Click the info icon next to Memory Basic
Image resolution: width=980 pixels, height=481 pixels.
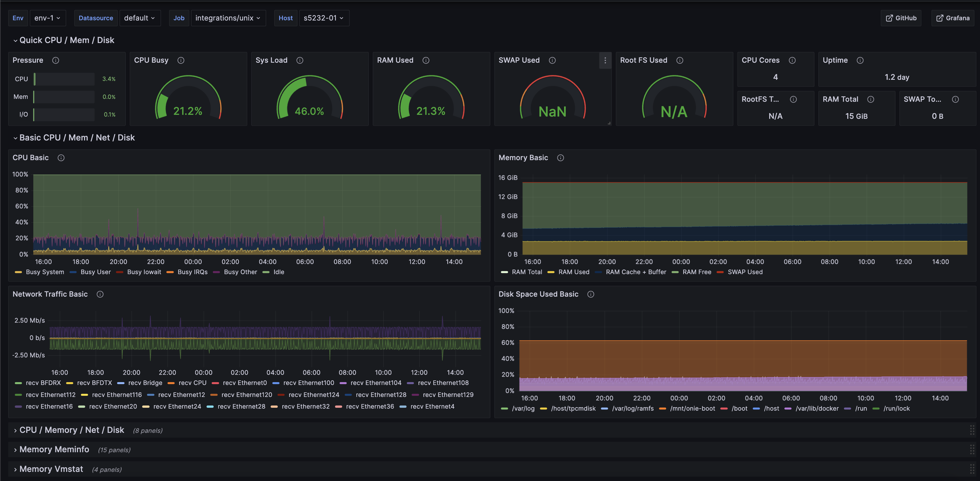click(x=560, y=158)
